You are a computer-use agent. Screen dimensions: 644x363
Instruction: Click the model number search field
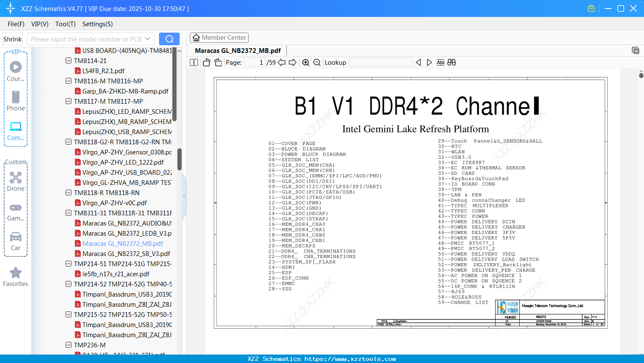pos(87,39)
